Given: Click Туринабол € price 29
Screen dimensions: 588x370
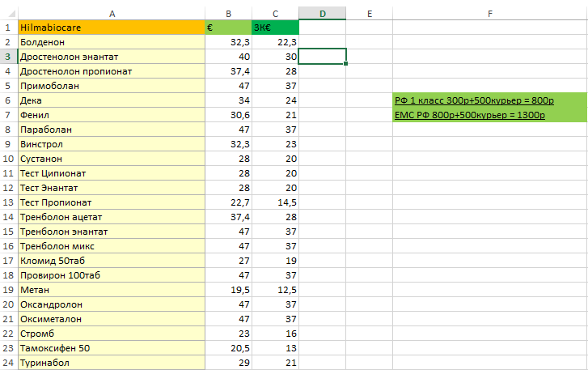Looking at the screenshot, I should [228, 363].
